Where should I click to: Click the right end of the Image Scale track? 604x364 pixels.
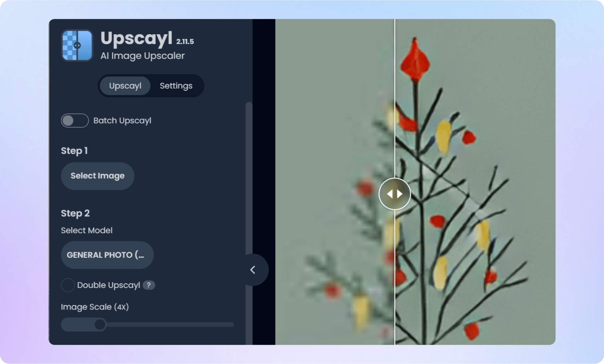(x=232, y=324)
